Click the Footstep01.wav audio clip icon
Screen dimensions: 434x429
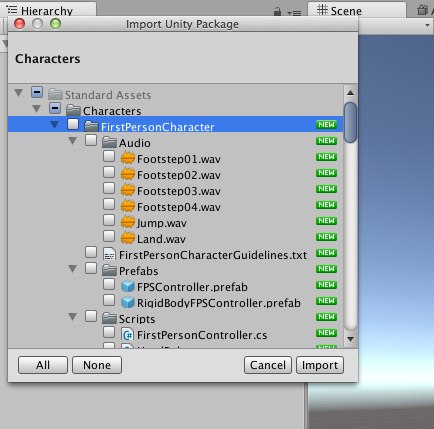(x=128, y=157)
